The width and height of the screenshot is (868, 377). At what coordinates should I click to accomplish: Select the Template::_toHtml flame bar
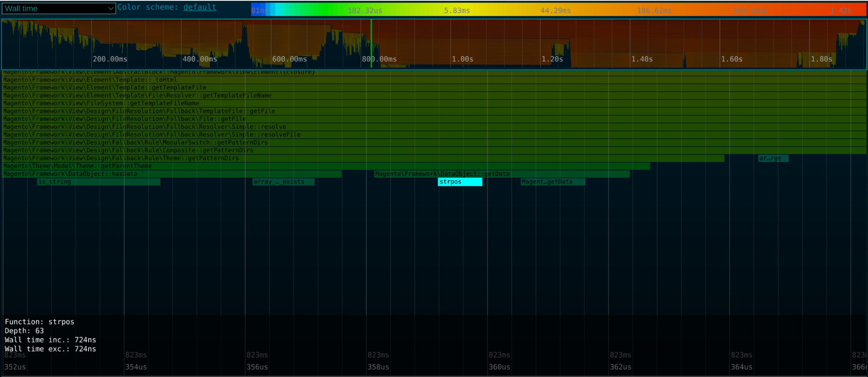(434, 80)
